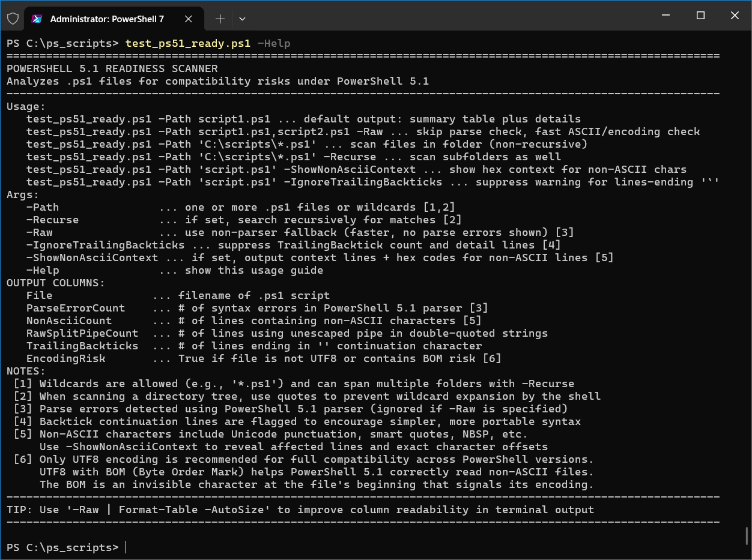The width and height of the screenshot is (752, 560).
Task: Click the Usage: section label
Action: click(x=26, y=106)
